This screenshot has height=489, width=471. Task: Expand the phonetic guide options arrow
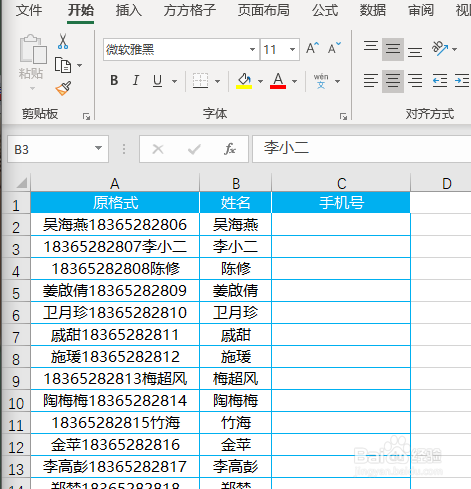coord(338,81)
